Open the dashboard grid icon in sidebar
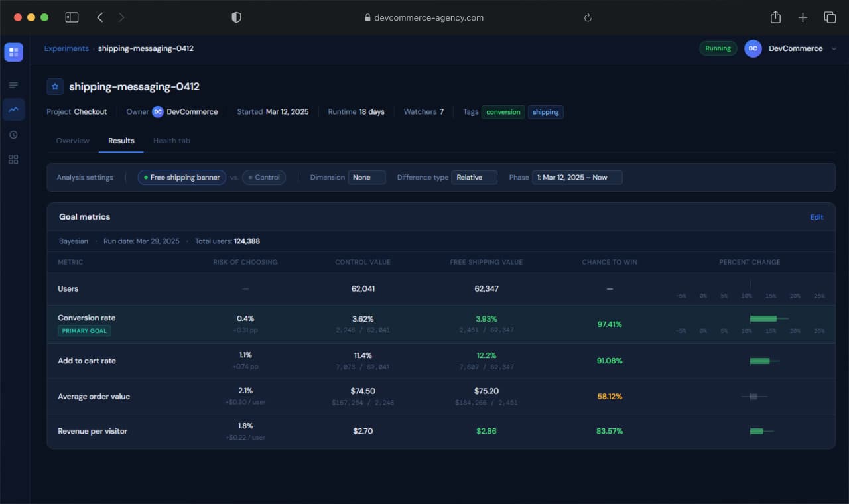The image size is (849, 504). click(x=13, y=159)
